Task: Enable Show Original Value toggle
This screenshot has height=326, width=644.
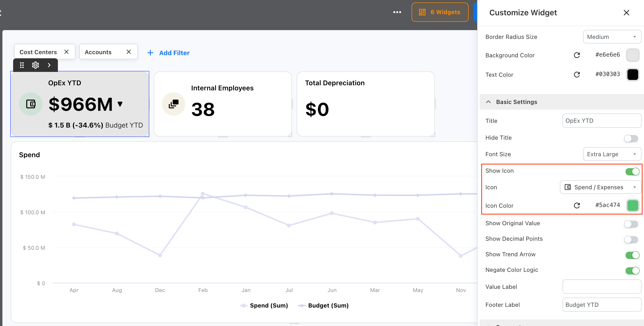Action: coord(631,224)
